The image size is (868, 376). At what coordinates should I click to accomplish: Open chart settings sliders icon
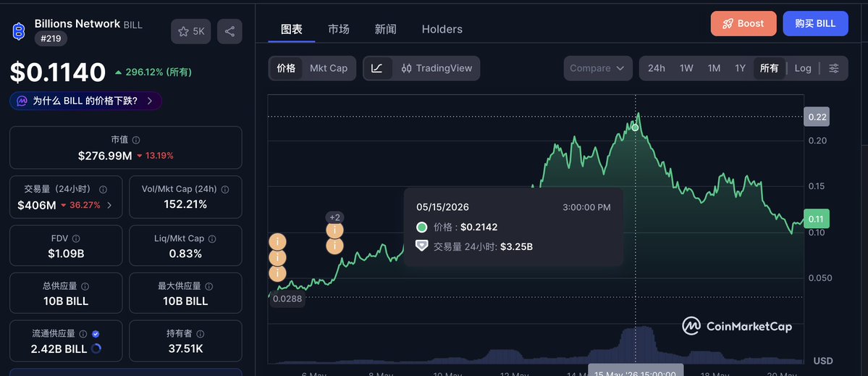pos(834,68)
